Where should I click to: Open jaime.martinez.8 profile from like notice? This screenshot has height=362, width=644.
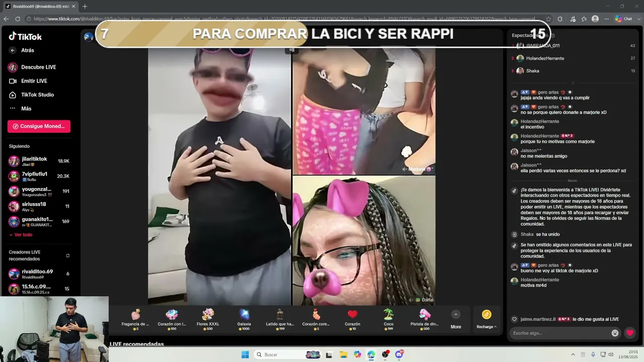point(538,319)
